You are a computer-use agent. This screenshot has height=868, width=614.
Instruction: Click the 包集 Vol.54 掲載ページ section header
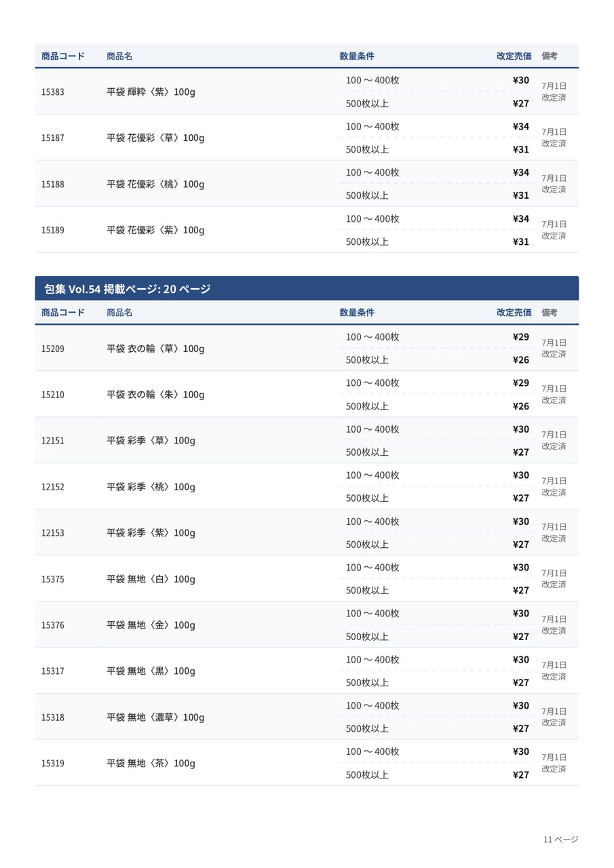click(307, 289)
